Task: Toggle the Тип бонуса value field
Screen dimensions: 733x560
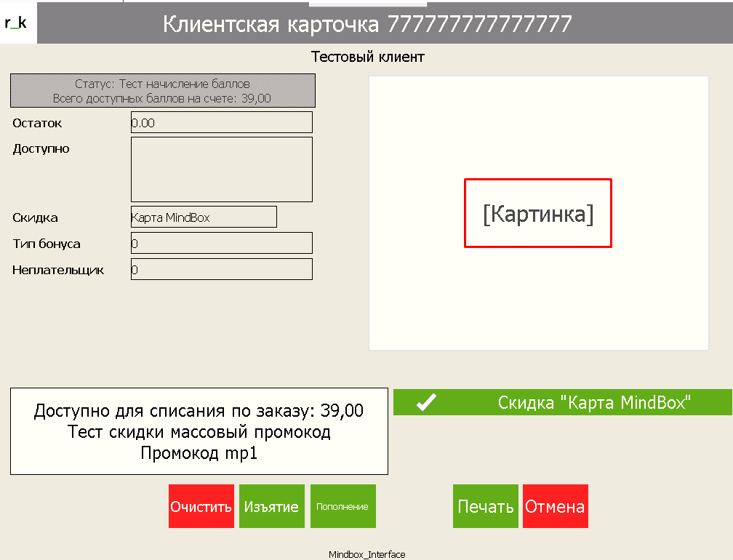Action: 221,243
